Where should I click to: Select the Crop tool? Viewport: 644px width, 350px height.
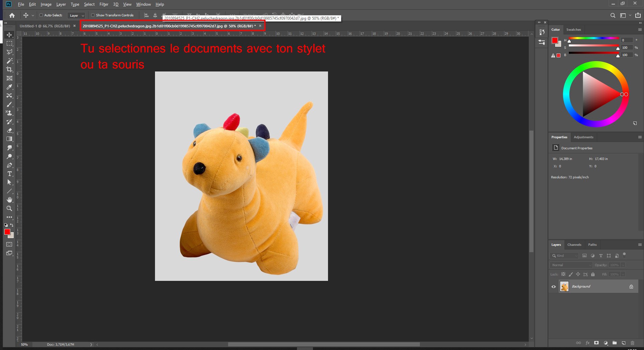pyautogui.click(x=9, y=69)
